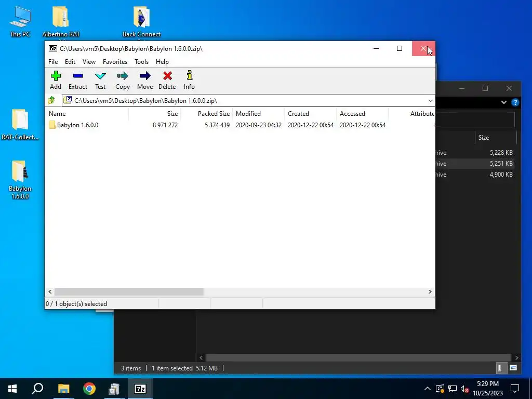Click the Explorer search box
This screenshot has width=532, height=399.
click(x=475, y=119)
